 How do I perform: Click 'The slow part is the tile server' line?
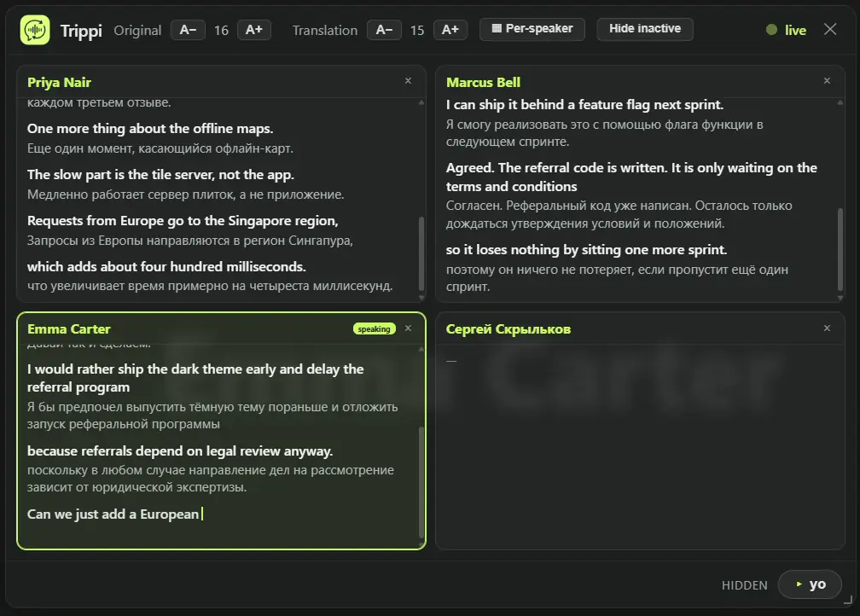tap(160, 174)
